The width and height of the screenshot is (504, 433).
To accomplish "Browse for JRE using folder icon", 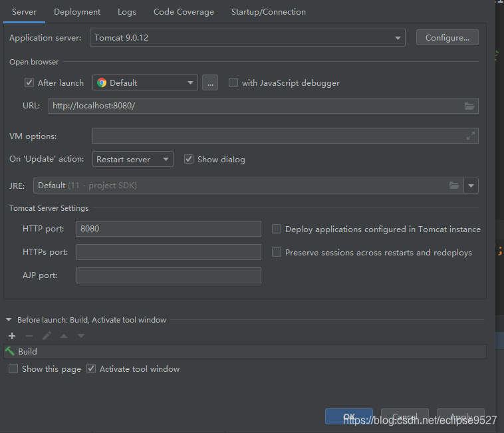I will point(454,186).
